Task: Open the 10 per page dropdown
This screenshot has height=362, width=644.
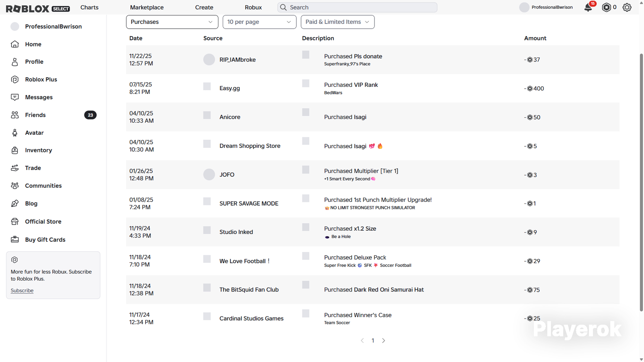Action: (259, 22)
